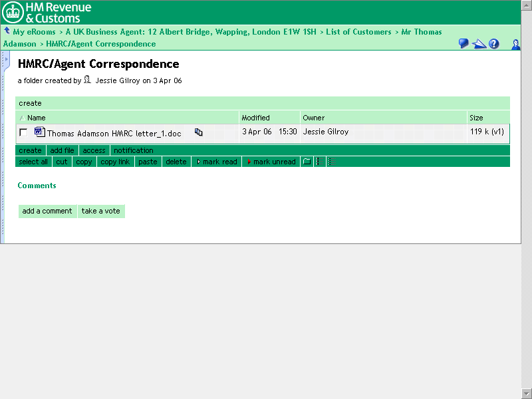Tick checkbox for Thomas Adamson HMRC letter
This screenshot has height=399, width=532.
coord(23,132)
